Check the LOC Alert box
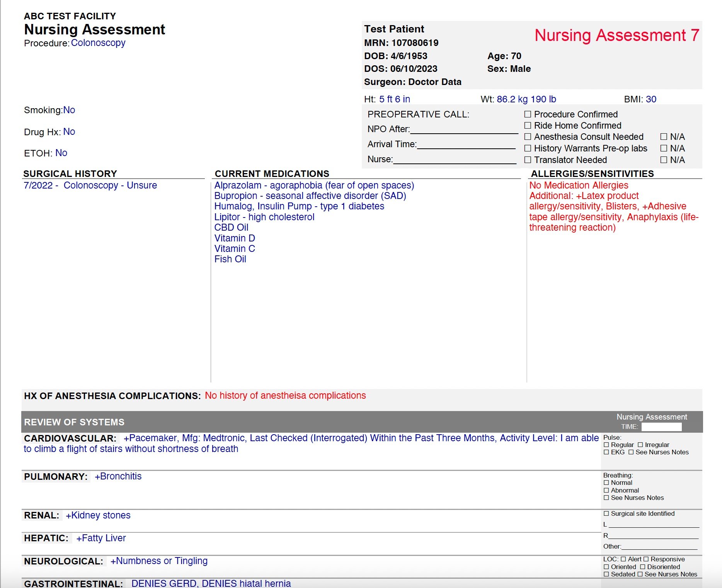 coord(623,559)
